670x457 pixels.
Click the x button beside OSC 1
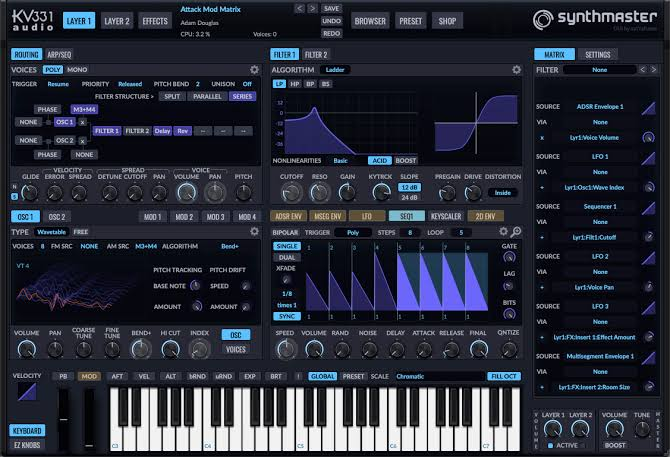(82, 122)
